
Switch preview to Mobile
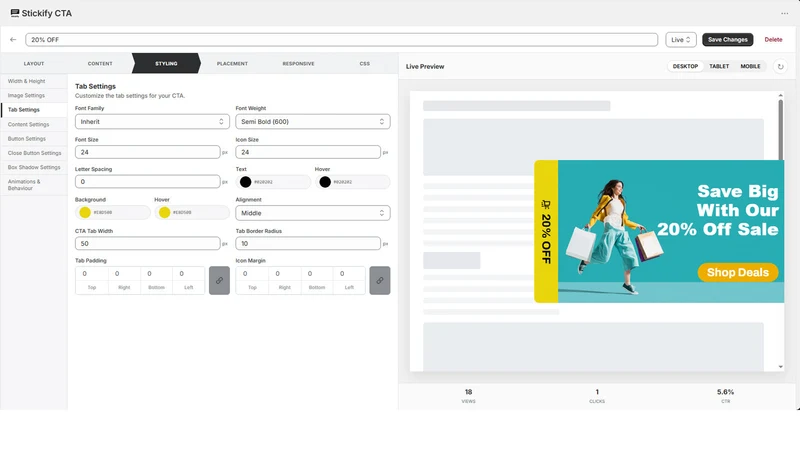(750, 66)
